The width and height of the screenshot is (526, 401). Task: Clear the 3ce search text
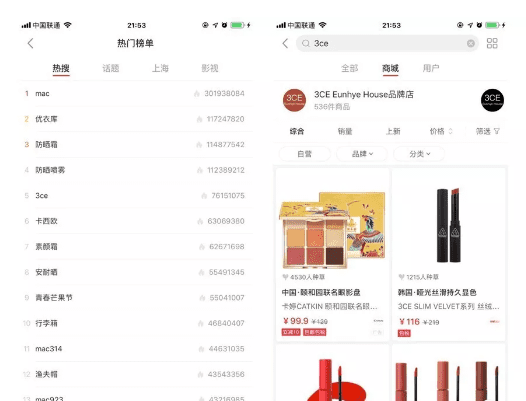click(471, 43)
